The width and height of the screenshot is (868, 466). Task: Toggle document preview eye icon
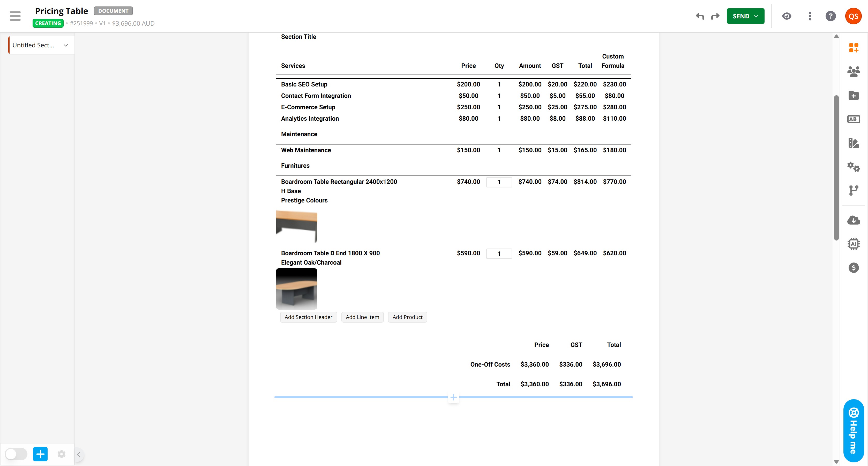[x=787, y=16]
